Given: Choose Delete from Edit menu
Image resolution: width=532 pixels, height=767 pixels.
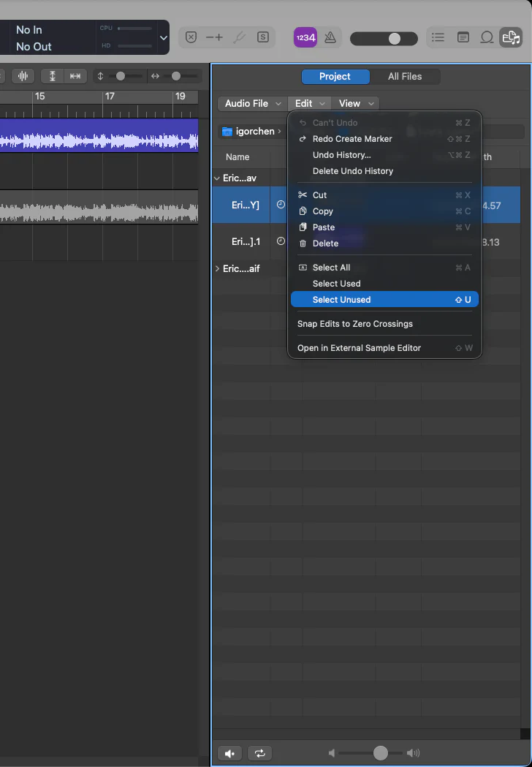Looking at the screenshot, I should click(384, 243).
